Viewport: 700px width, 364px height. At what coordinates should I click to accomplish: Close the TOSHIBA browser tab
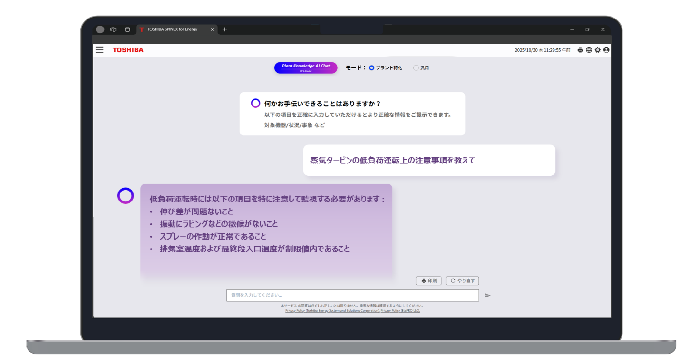click(212, 29)
